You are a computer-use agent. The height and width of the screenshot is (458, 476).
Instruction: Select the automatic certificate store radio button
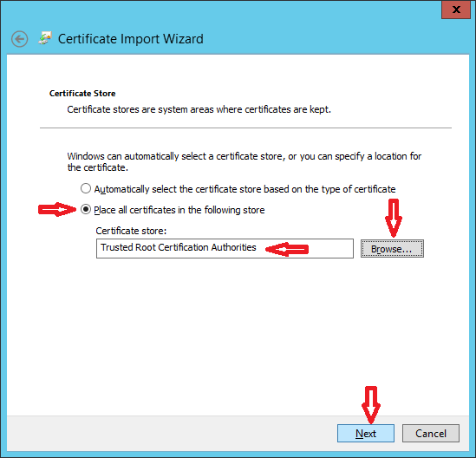click(x=86, y=188)
